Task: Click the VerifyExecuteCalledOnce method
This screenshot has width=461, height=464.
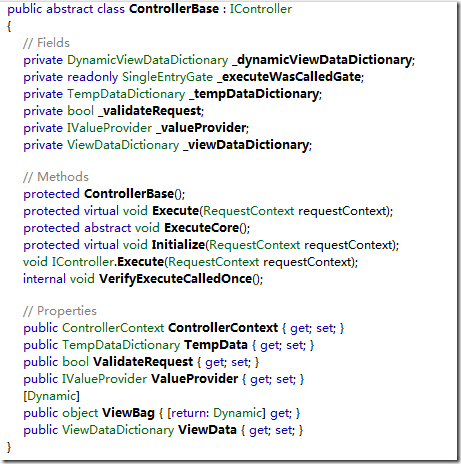Action: tap(176, 279)
